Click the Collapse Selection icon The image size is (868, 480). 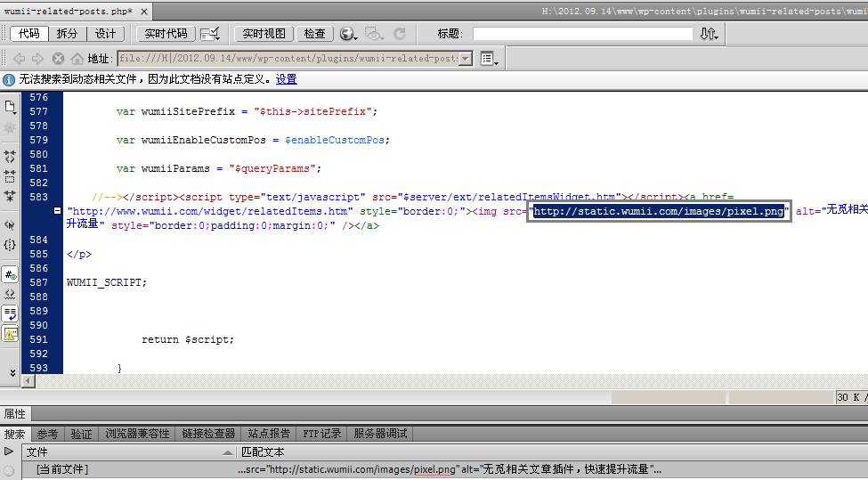point(10,176)
